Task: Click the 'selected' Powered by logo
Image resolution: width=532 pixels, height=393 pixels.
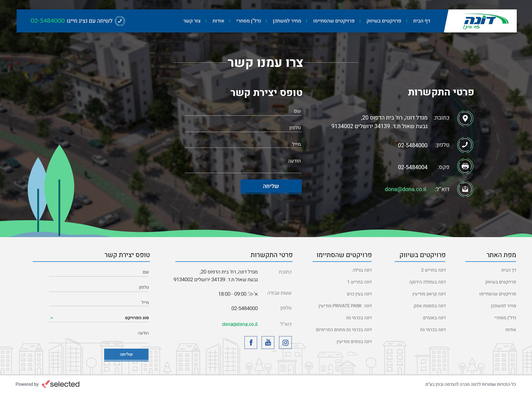Action: tap(61, 384)
